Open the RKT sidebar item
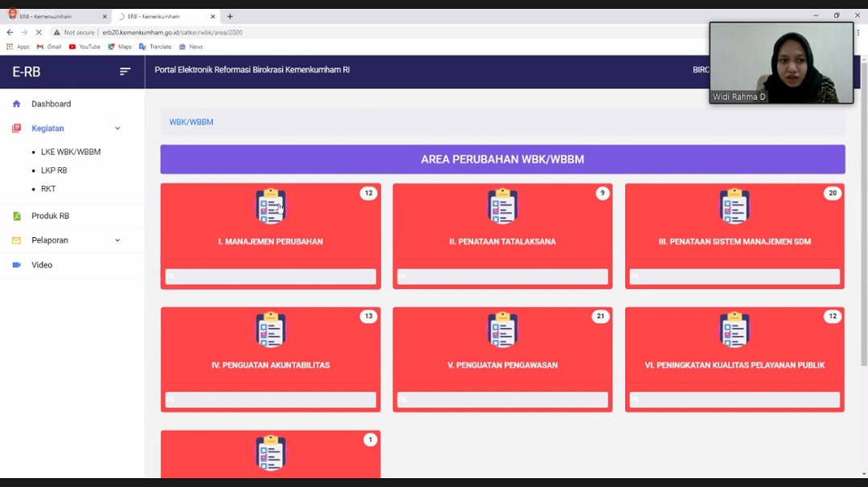Image resolution: width=868 pixels, height=487 pixels. click(48, 189)
